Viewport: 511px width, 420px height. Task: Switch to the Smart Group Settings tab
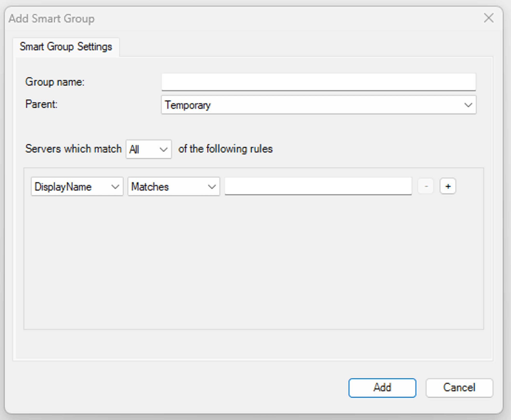(x=66, y=47)
